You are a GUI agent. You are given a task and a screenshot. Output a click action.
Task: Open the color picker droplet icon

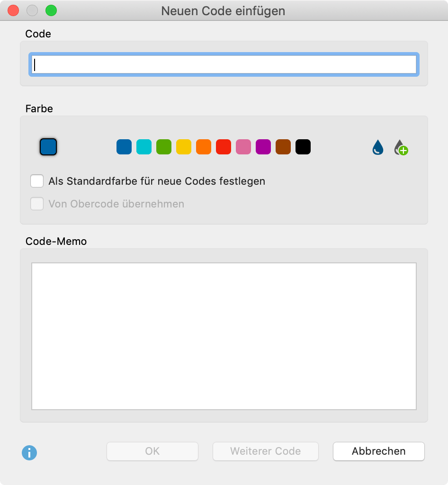(x=378, y=147)
